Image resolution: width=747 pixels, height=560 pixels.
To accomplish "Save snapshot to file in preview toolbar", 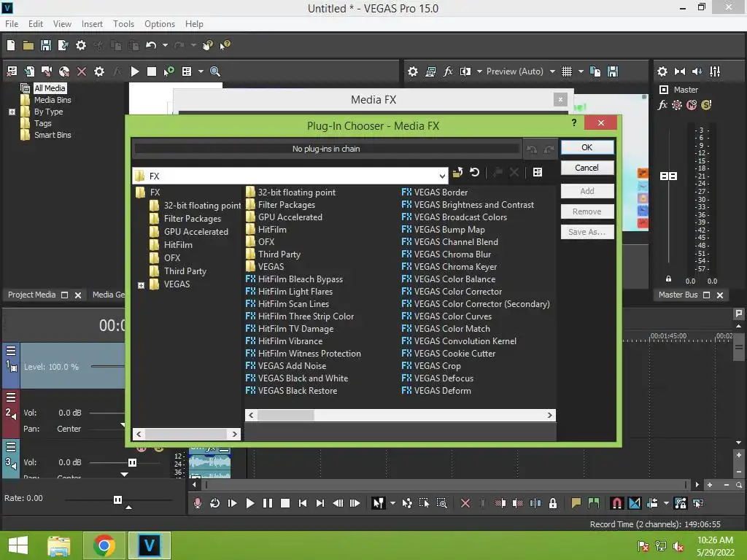I will pos(613,71).
